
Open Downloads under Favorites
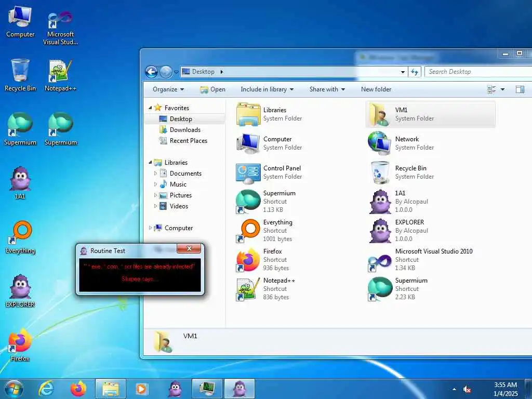point(185,129)
